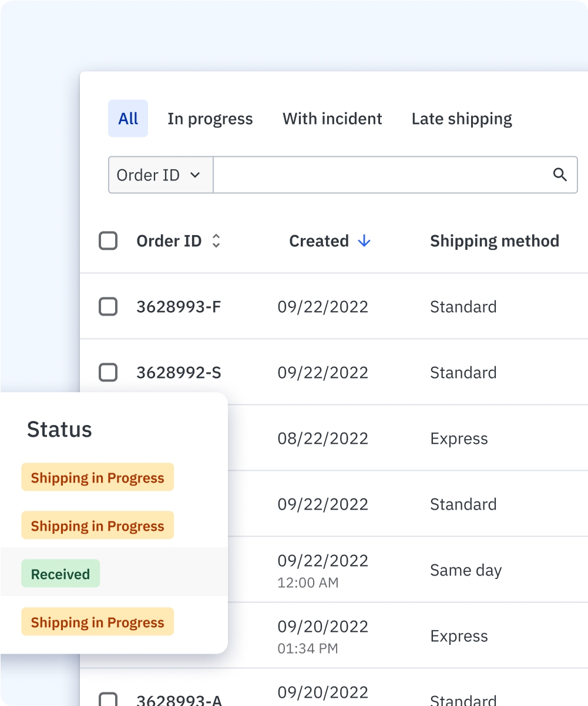Click the Created column down arrow
This screenshot has width=588, height=706.
click(x=364, y=241)
